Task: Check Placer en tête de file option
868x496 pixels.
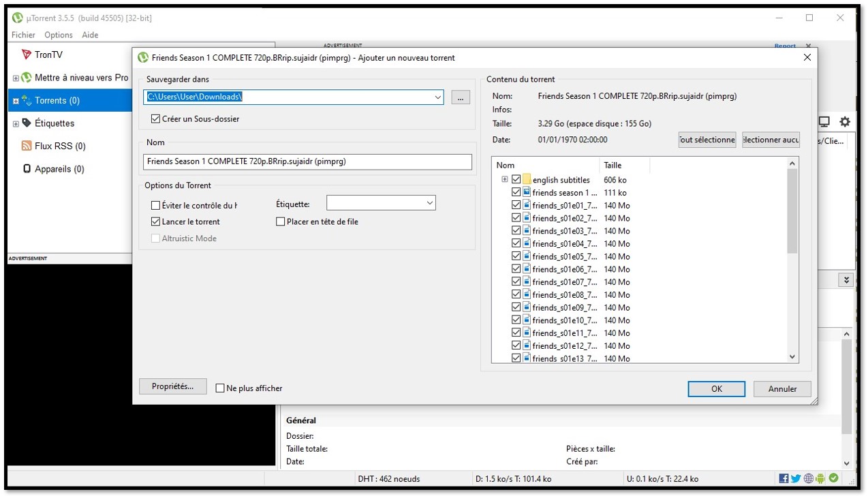Action: [x=280, y=221]
